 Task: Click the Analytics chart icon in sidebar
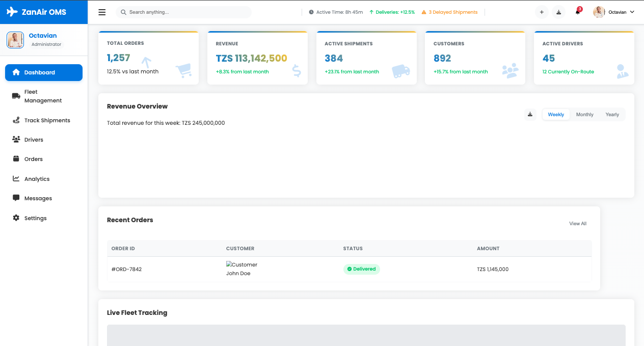(x=16, y=179)
